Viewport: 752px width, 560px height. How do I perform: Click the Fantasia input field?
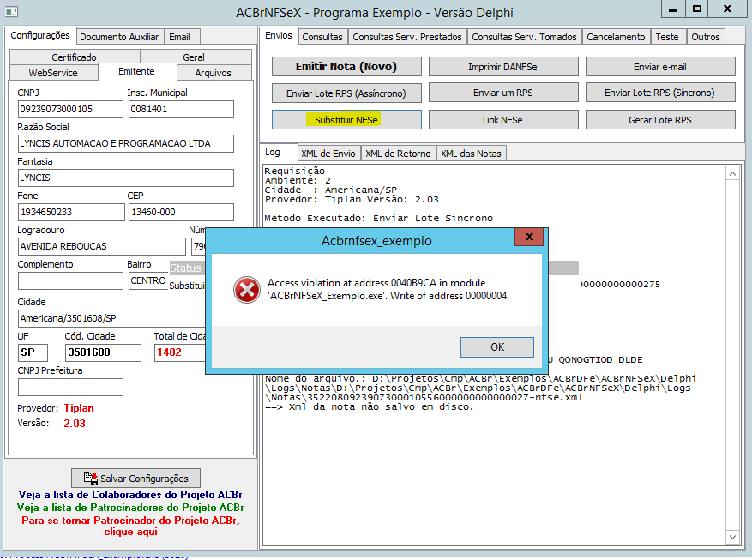(x=126, y=178)
